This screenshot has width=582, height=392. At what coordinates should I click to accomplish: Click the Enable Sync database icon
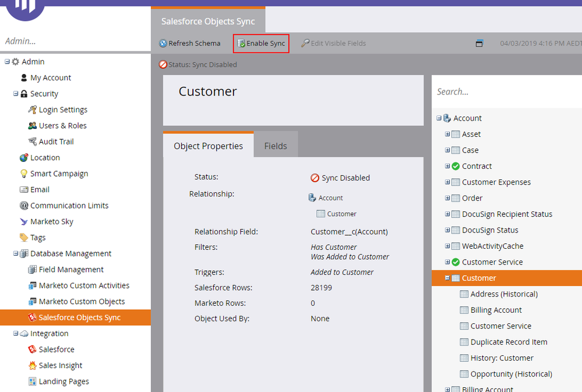pos(241,44)
